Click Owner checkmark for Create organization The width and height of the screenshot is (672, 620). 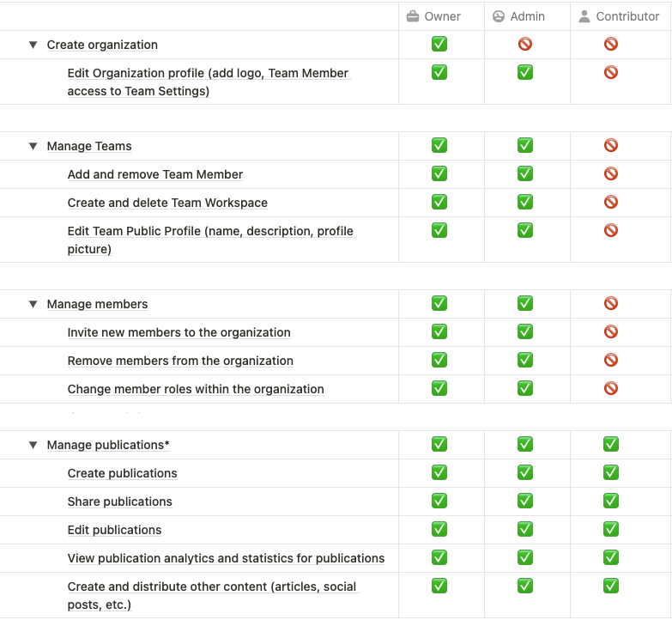439,44
